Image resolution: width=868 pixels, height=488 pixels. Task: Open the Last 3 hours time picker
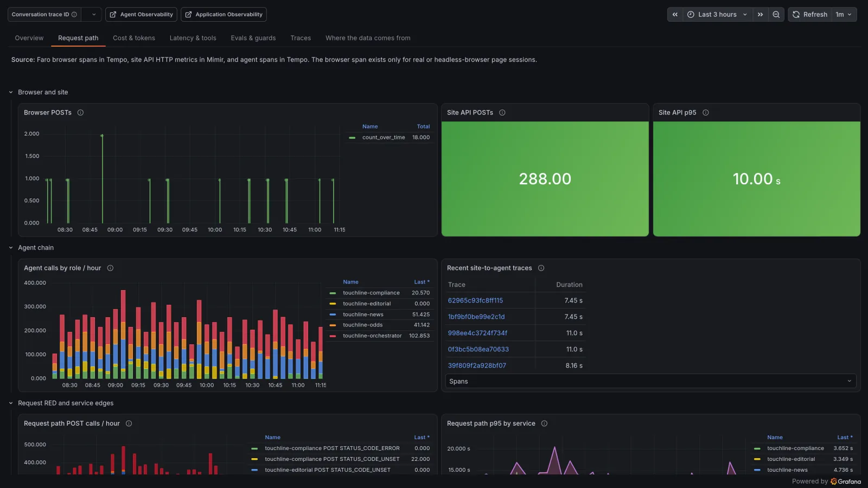click(717, 15)
